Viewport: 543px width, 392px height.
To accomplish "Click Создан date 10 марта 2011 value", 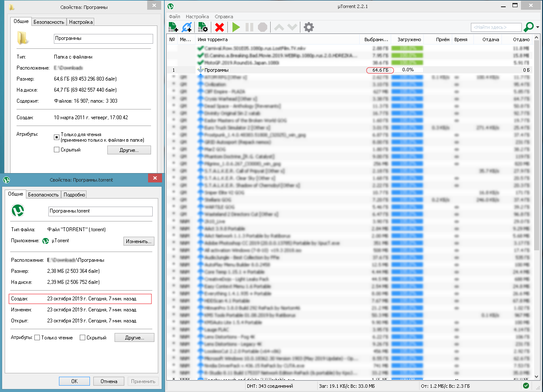I will [x=91, y=118].
